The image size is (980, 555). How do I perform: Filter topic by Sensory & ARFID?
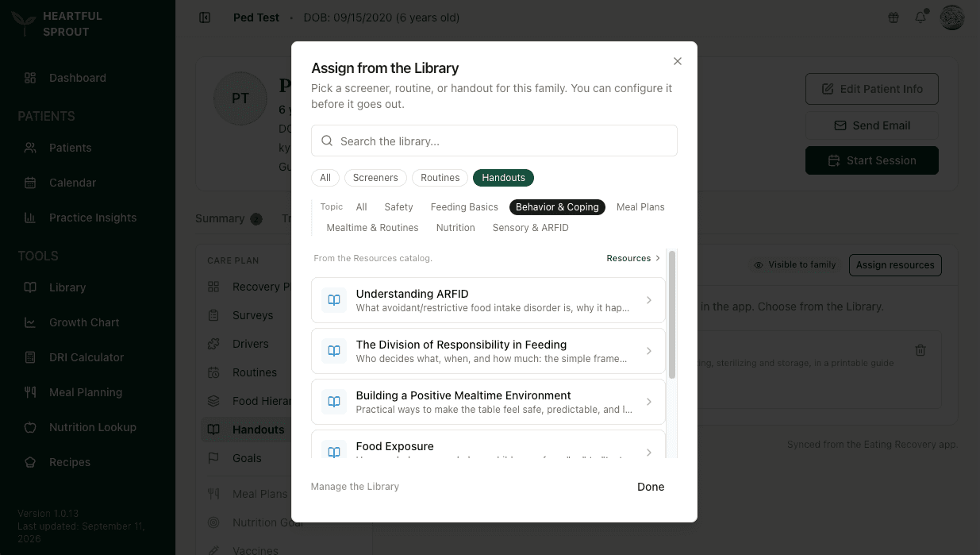click(531, 228)
